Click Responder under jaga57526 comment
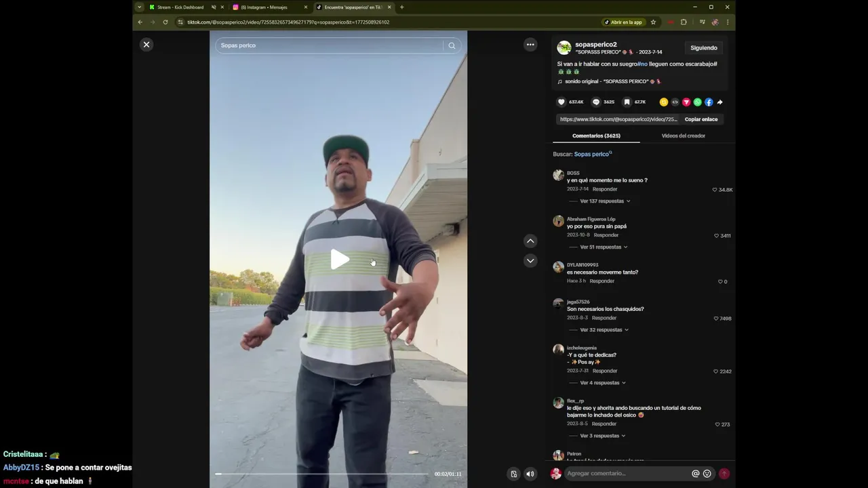Screen dimensions: 868x488 pyautogui.click(x=604, y=317)
